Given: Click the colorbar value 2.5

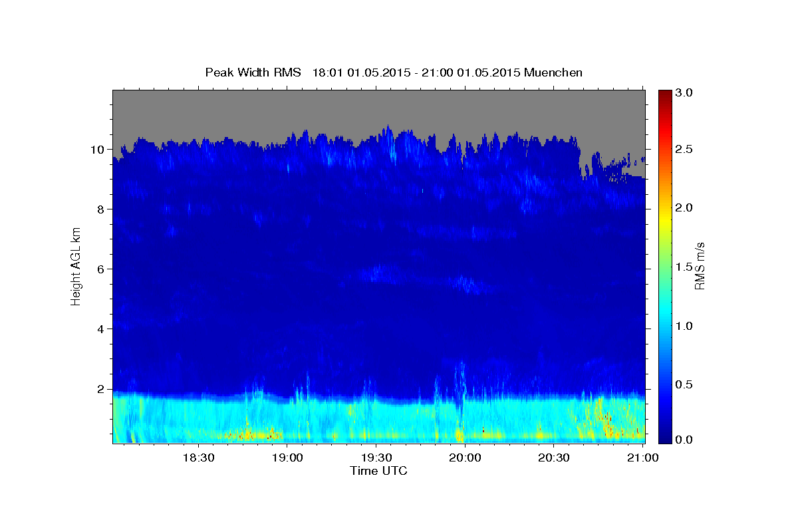Looking at the screenshot, I should (686, 149).
